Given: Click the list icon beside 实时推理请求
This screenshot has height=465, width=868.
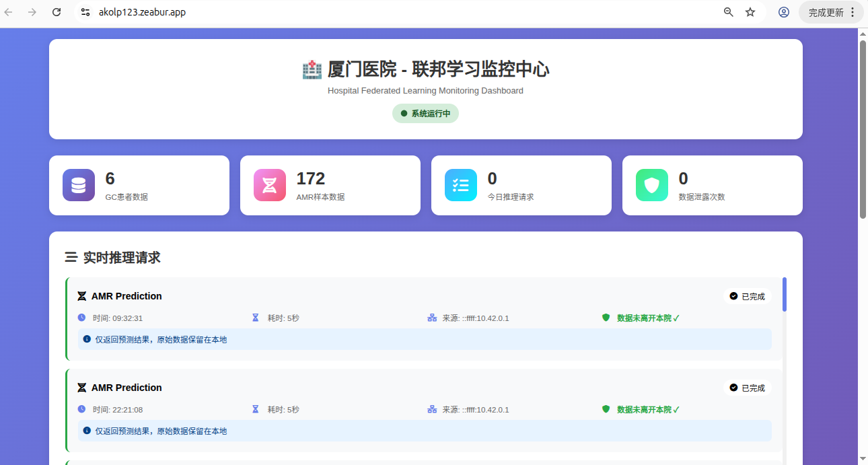Looking at the screenshot, I should (x=71, y=257).
